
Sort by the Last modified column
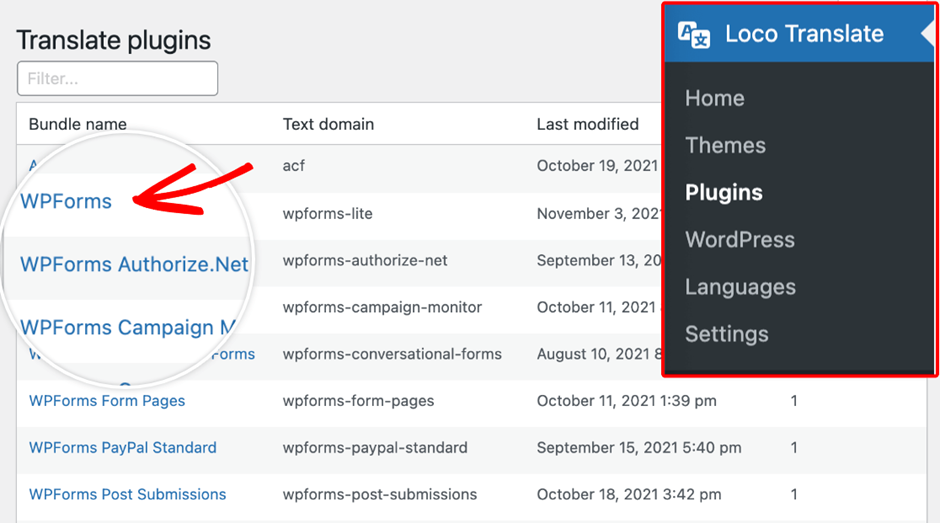[x=587, y=124]
